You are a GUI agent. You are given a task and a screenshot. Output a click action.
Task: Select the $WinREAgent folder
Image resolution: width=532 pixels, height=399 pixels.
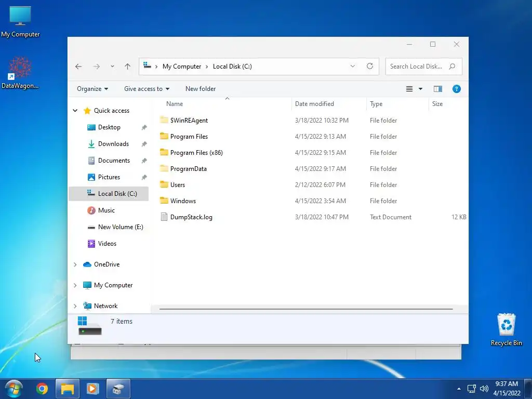[x=189, y=121]
